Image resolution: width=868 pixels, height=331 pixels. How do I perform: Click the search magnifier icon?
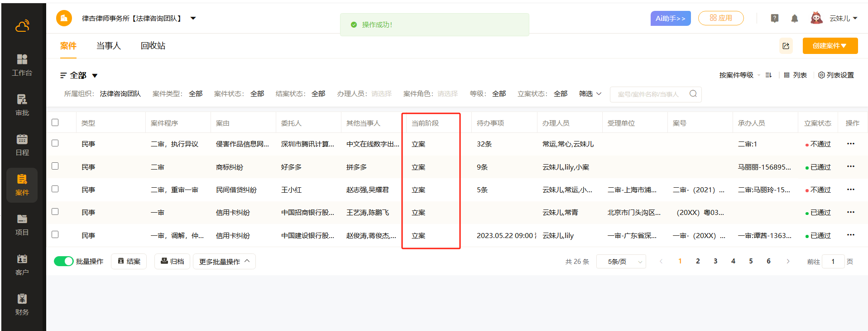coord(693,94)
